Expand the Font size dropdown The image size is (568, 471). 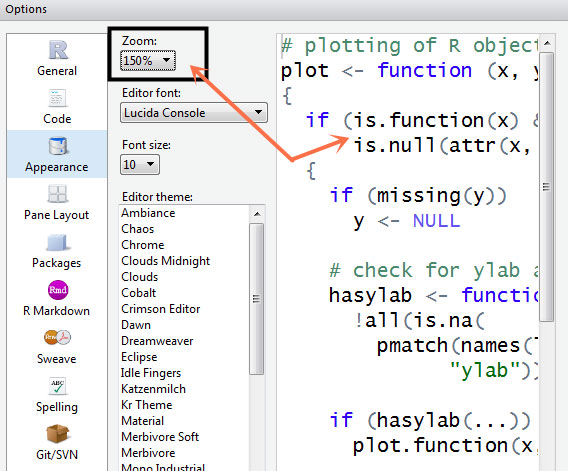(x=140, y=165)
